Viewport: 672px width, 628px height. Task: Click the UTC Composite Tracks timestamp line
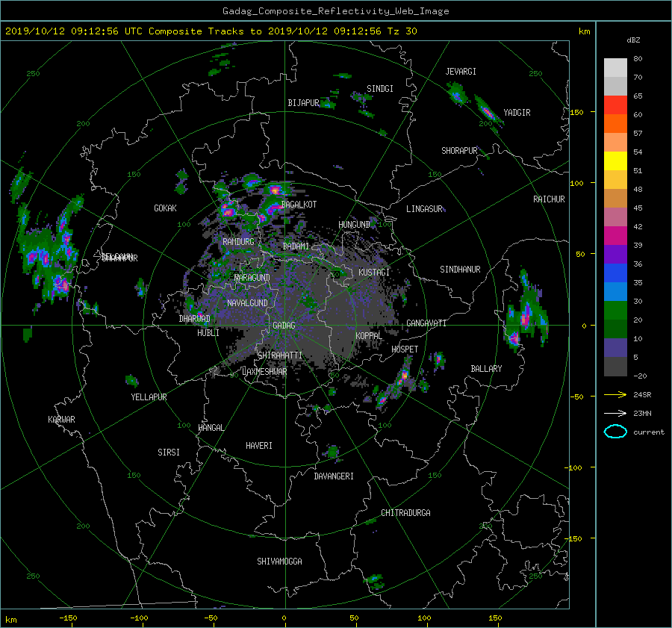[211, 31]
